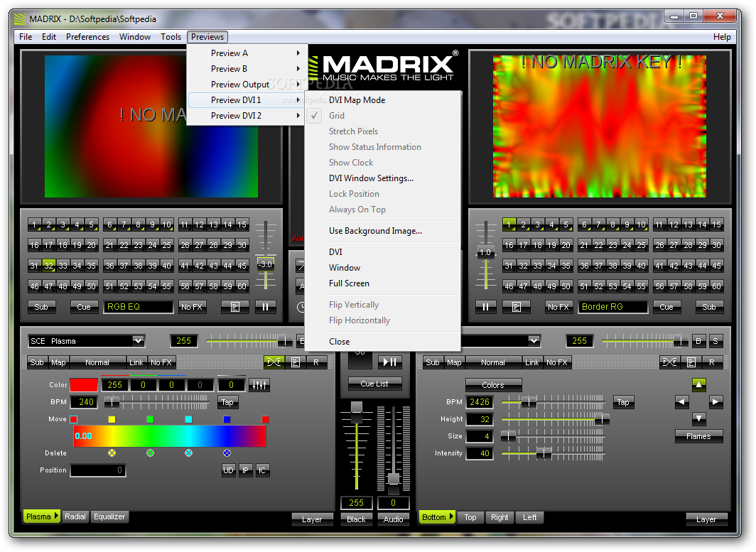Click the Flames button
The height and width of the screenshot is (552, 756).
coord(698,435)
